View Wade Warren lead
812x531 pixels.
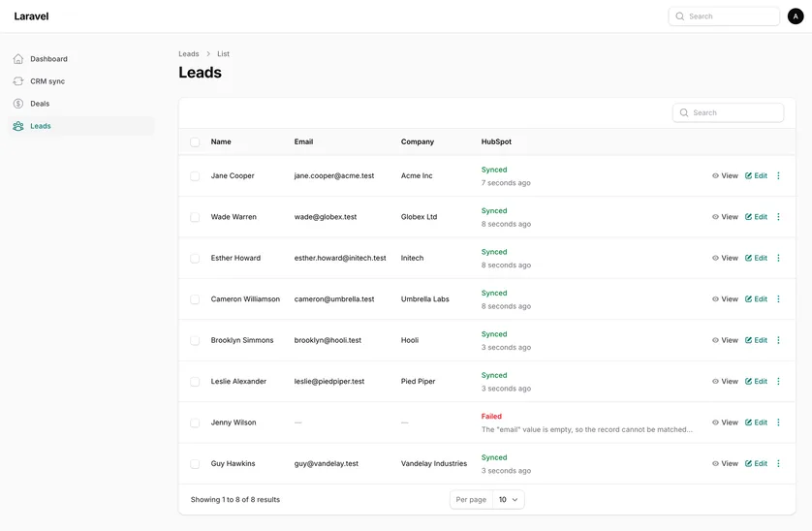pyautogui.click(x=725, y=216)
